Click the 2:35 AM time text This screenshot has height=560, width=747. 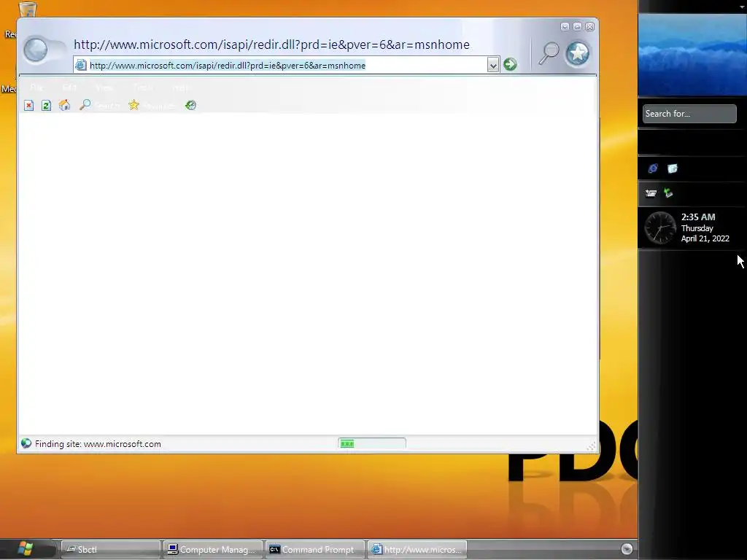(x=698, y=217)
